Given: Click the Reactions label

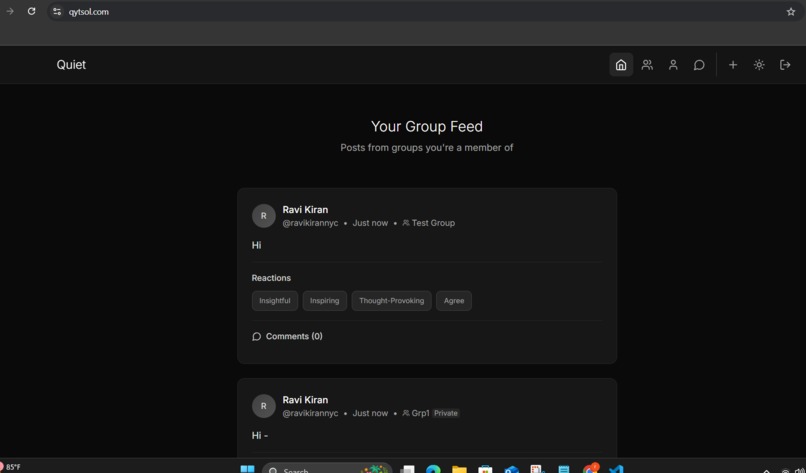Looking at the screenshot, I should 271,278.
